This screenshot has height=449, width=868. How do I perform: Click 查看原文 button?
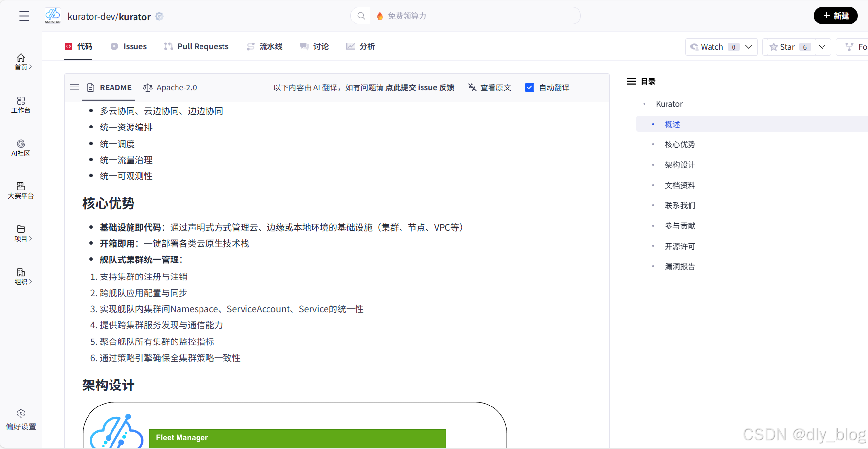[490, 87]
